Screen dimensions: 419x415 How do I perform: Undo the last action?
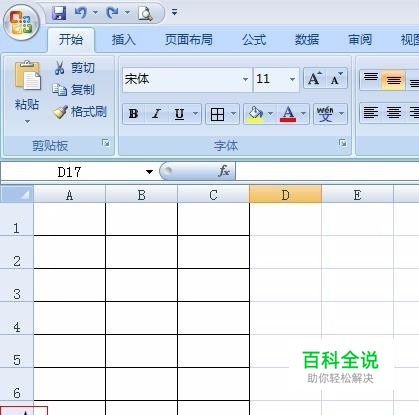click(x=81, y=13)
